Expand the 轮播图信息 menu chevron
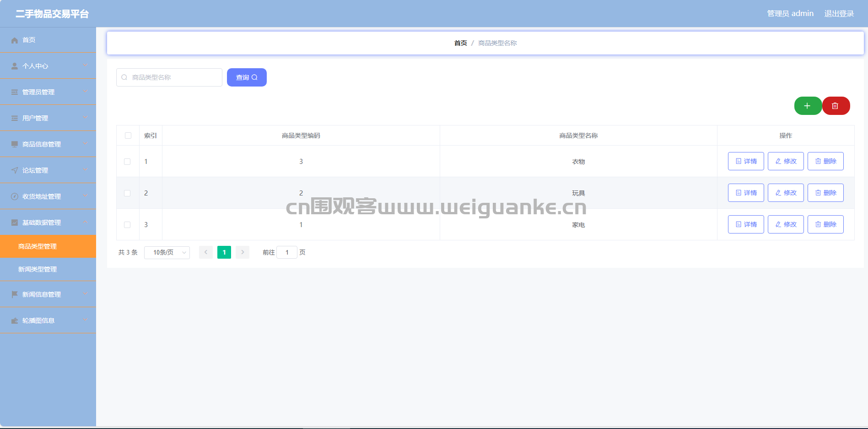Screen dimensions: 868x429 point(85,320)
